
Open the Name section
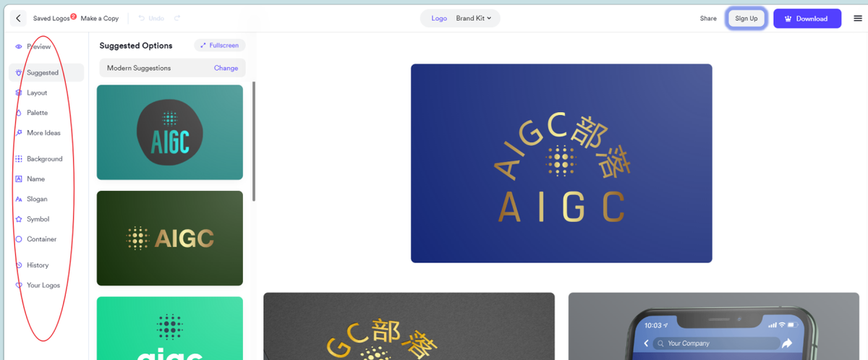35,179
